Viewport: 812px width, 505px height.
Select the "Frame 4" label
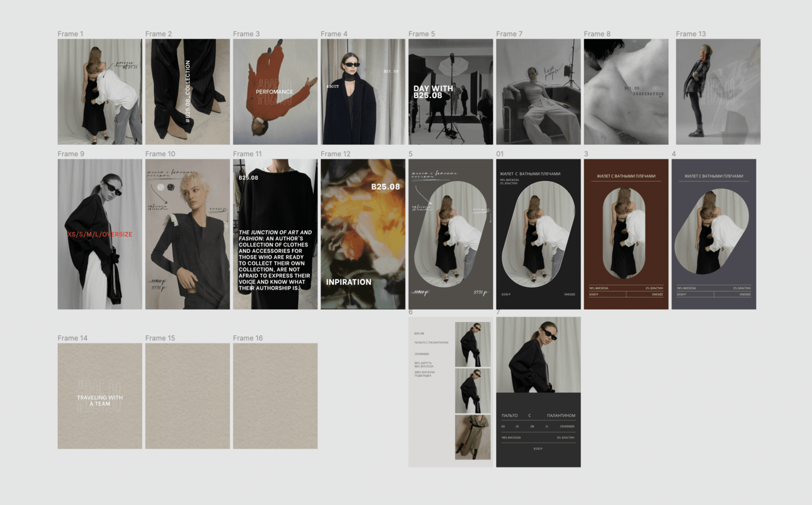pyautogui.click(x=334, y=34)
